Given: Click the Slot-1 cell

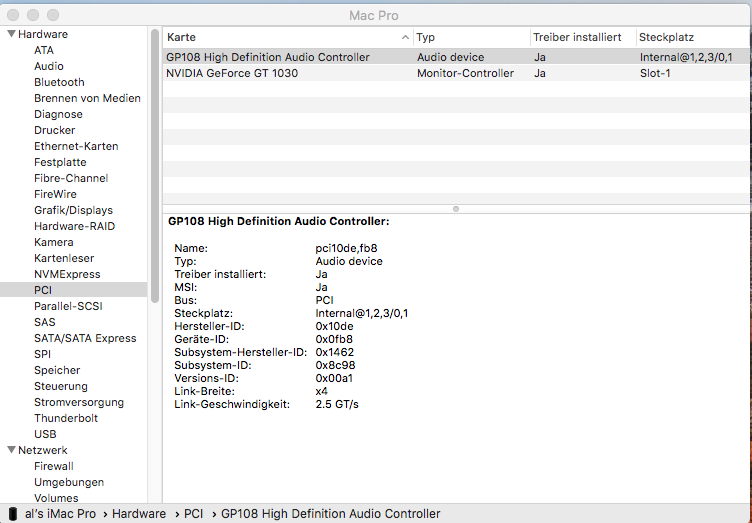Looking at the screenshot, I should point(655,73).
